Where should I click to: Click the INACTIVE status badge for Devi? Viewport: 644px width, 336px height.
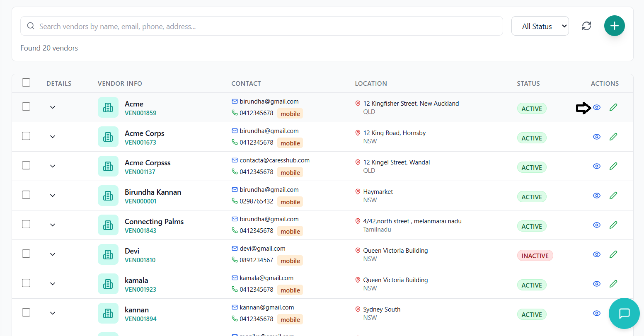(535, 255)
